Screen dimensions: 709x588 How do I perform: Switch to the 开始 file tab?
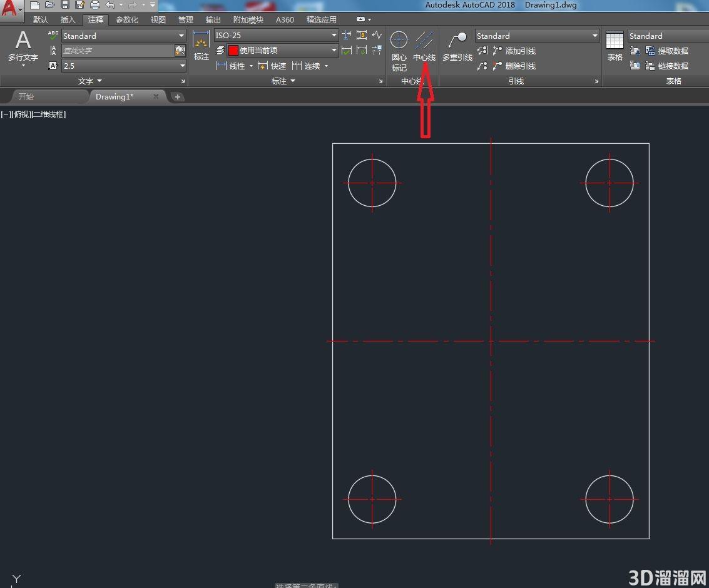point(26,96)
